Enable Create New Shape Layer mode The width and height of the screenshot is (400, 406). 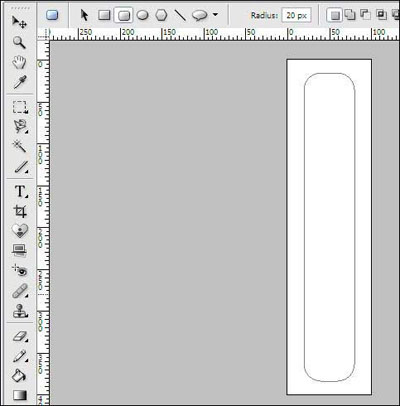tap(334, 15)
